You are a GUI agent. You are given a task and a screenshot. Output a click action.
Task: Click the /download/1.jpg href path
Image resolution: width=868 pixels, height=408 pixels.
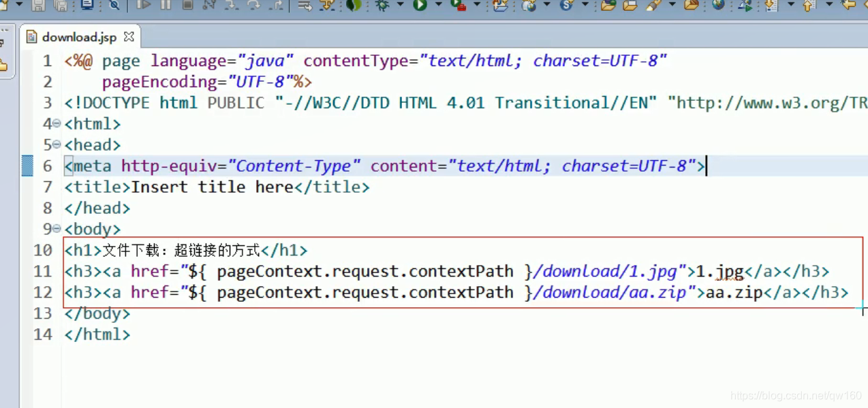[605, 271]
